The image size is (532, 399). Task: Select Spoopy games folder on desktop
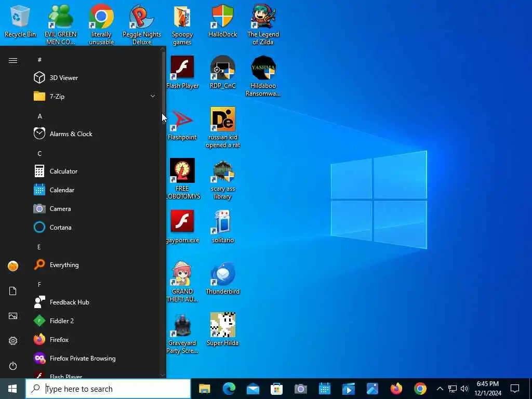point(182,24)
